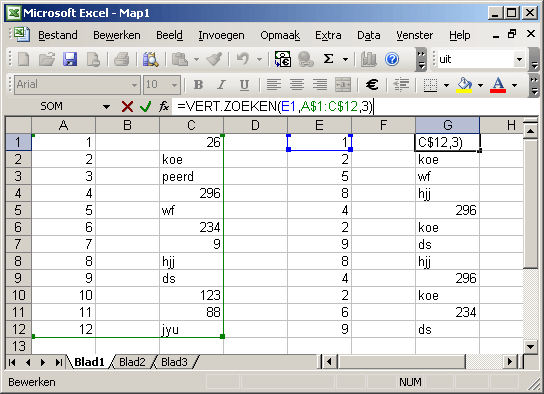Save the workbook with the diskette icon
The height and width of the screenshot is (394, 544).
[70, 59]
